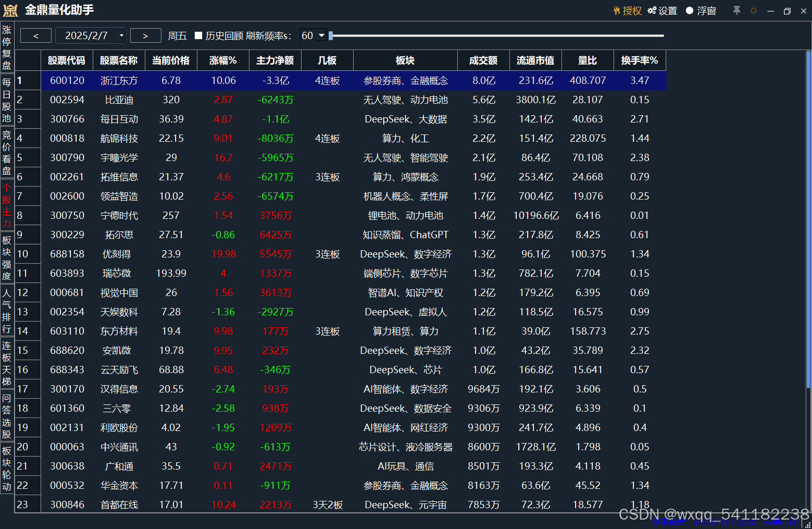Pin the window with the pushpin icon
The image size is (812, 529).
coord(736,10)
